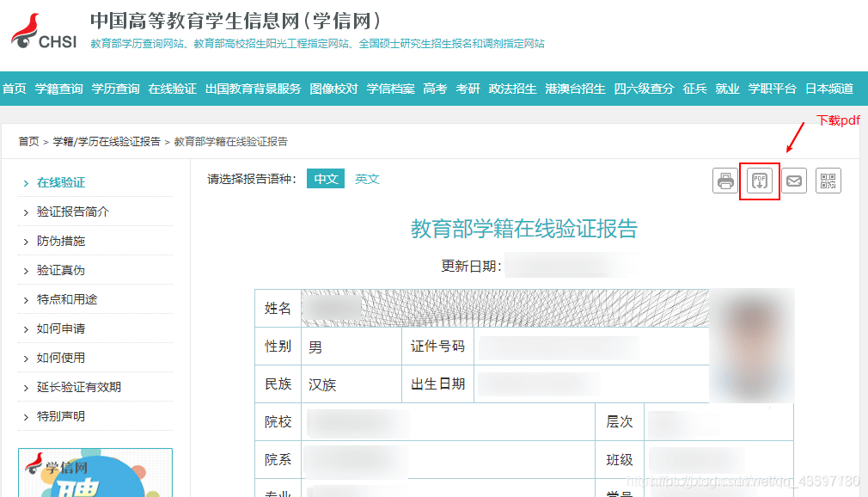
Task: Click the 民族 label cell
Action: coord(278,384)
